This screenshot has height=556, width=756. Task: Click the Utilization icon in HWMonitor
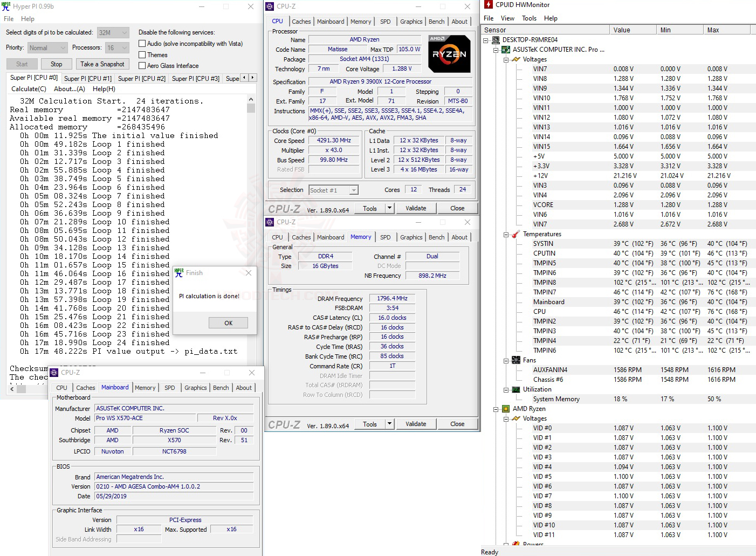coord(517,389)
